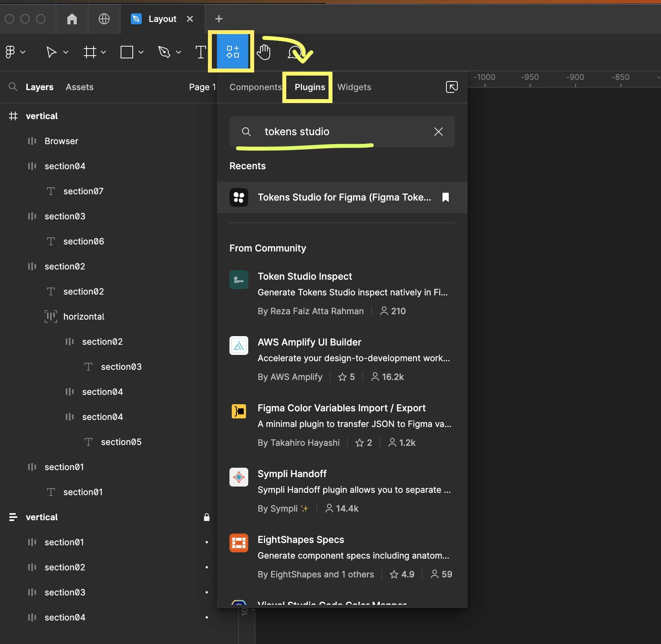Click the Sympli Handoff plugin icon
661x644 pixels.
[x=239, y=477]
